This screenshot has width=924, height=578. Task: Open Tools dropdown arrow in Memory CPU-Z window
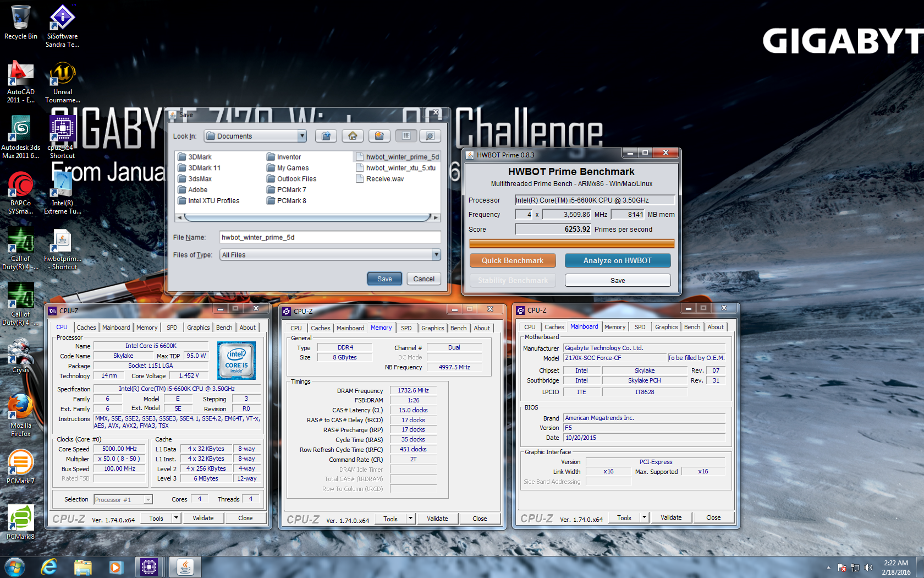tap(410, 519)
